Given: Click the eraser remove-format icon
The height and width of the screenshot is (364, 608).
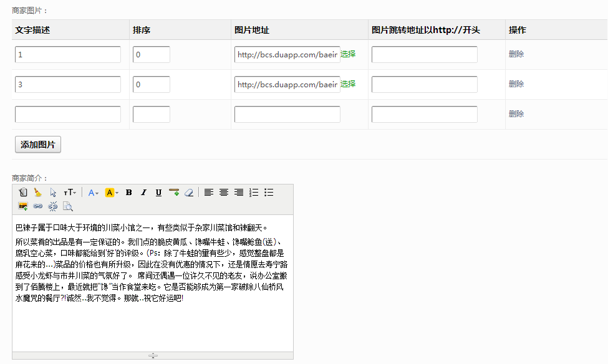Looking at the screenshot, I should 189,193.
